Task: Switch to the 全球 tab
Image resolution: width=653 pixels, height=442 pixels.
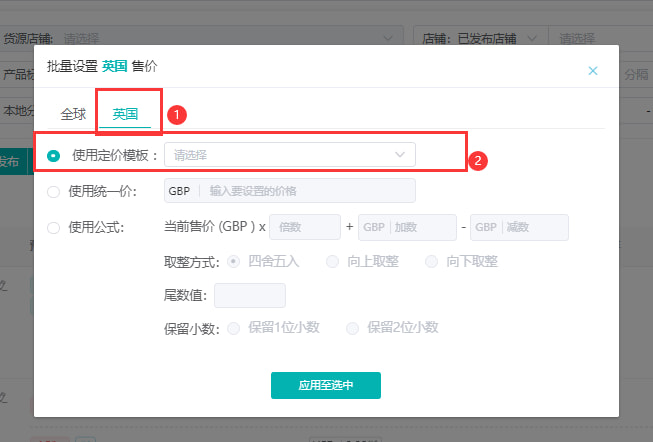Action: (73, 114)
